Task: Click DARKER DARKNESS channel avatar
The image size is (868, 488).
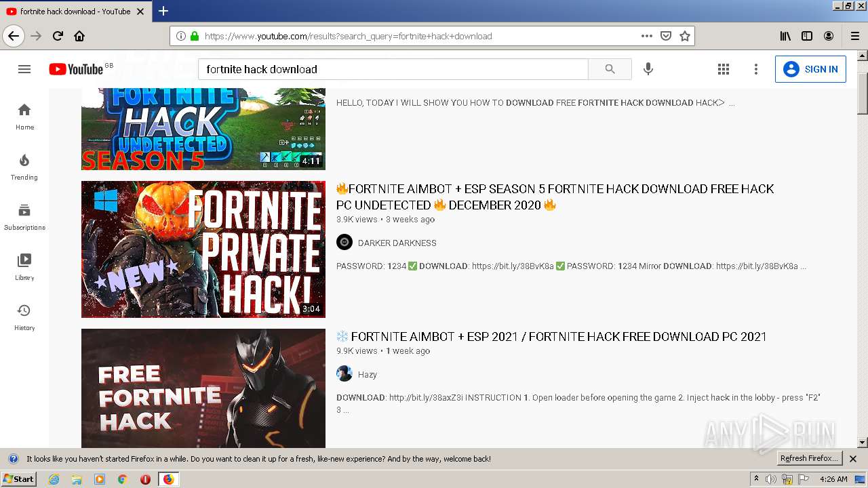Action: click(x=344, y=242)
